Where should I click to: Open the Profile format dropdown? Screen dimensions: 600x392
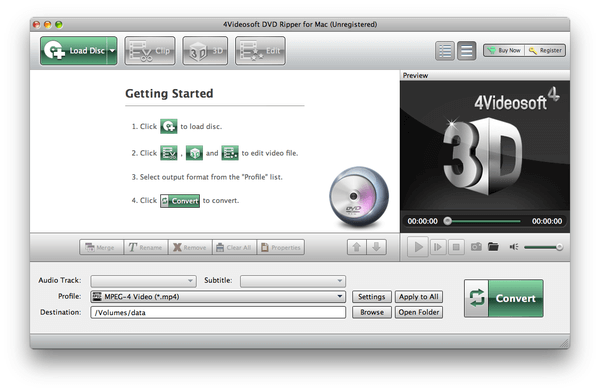[x=218, y=297]
